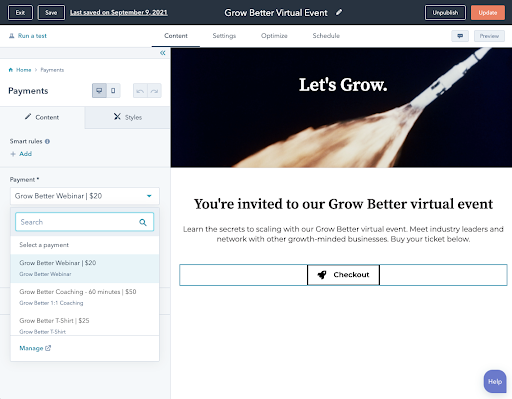Collapse the sidebar with the double chevron
This screenshot has width=512, height=399.
click(163, 53)
